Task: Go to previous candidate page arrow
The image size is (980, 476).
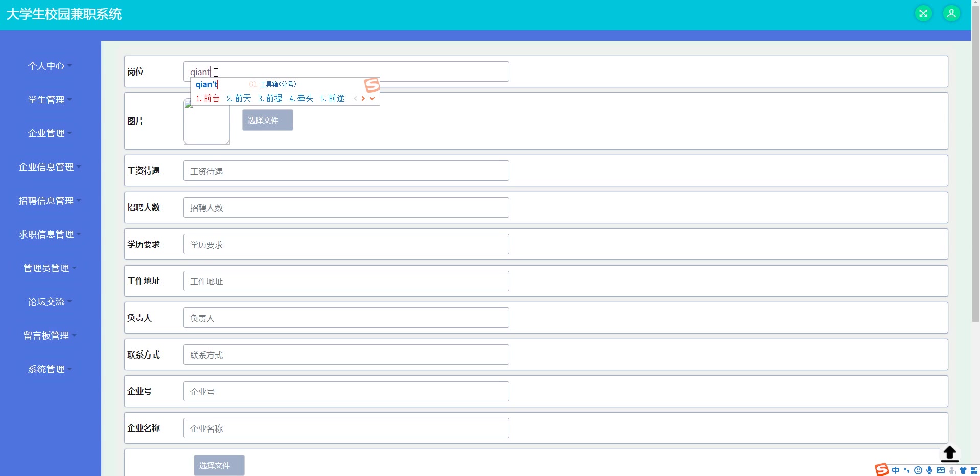Action: click(355, 99)
